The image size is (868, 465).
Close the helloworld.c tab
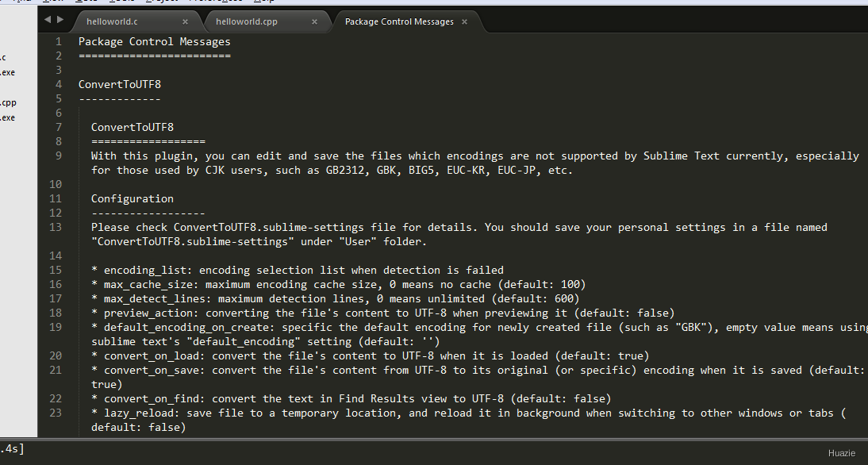click(186, 22)
